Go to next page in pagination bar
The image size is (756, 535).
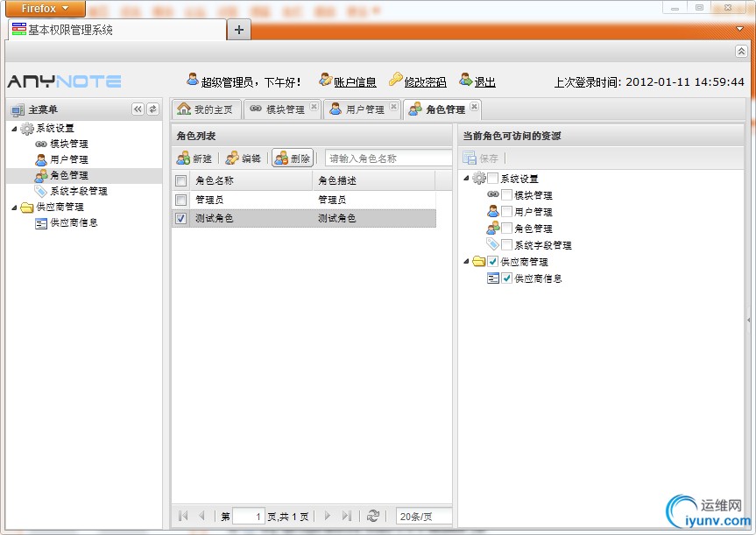(x=328, y=516)
